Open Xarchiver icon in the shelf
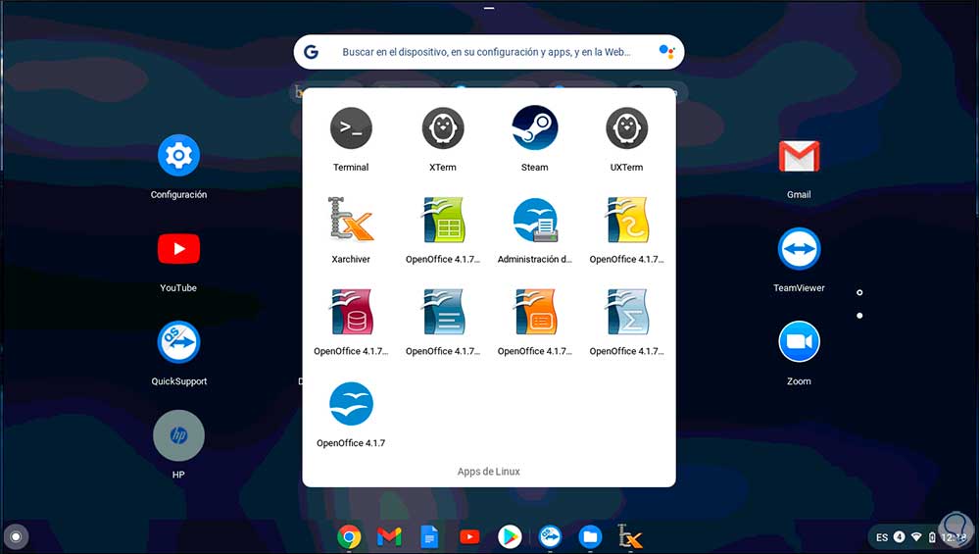The height and width of the screenshot is (554, 980). click(630, 536)
